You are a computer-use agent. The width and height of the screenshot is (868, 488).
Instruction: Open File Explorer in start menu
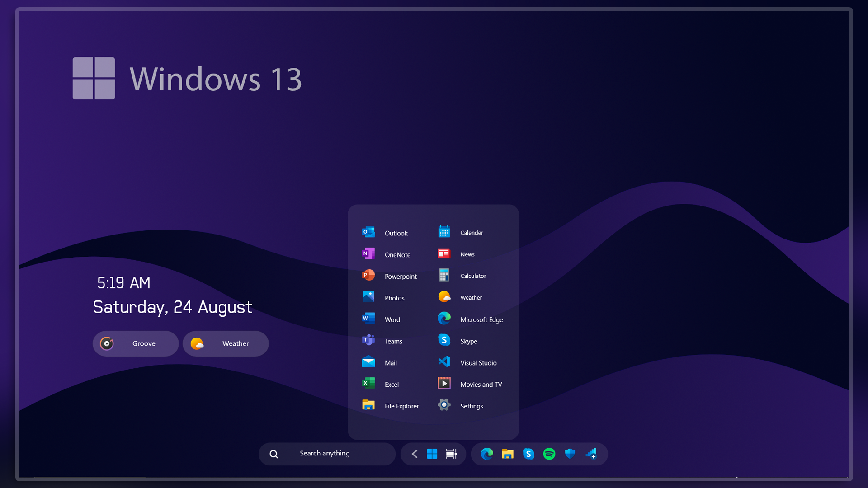click(390, 406)
